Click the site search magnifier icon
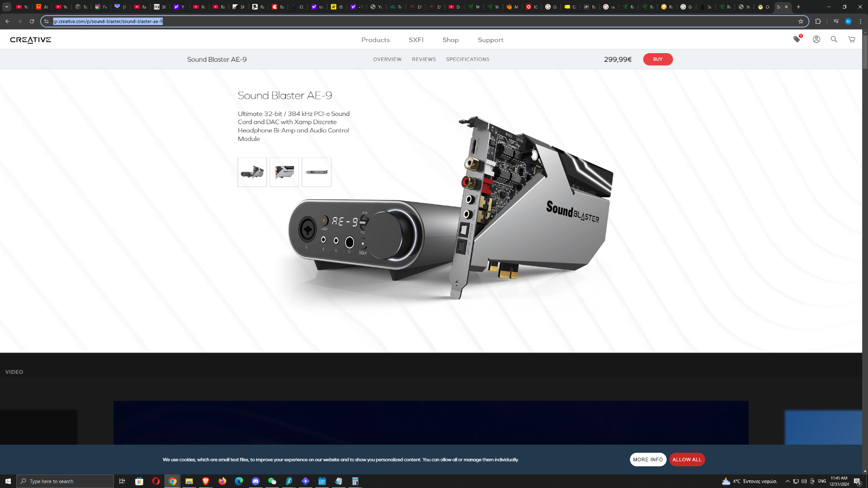868x488 pixels. [x=834, y=39]
